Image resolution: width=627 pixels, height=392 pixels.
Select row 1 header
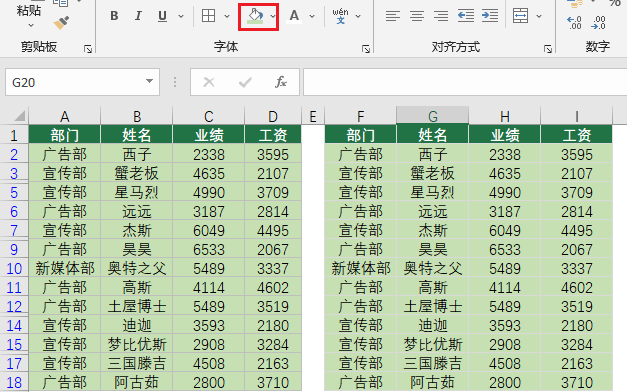click(14, 135)
